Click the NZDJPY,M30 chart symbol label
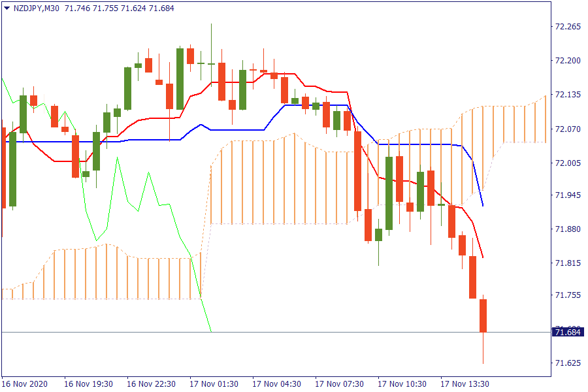 point(37,8)
